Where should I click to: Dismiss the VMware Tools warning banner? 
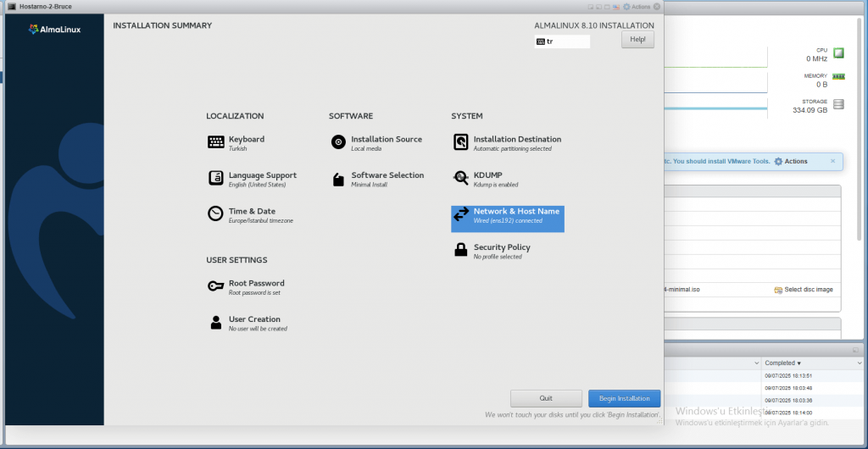tap(832, 161)
